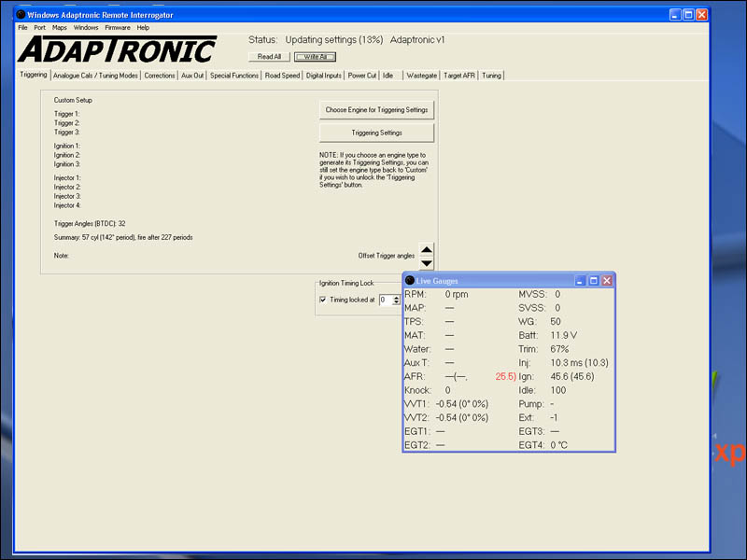Click Choose Engine for Triggering Settings

[376, 109]
